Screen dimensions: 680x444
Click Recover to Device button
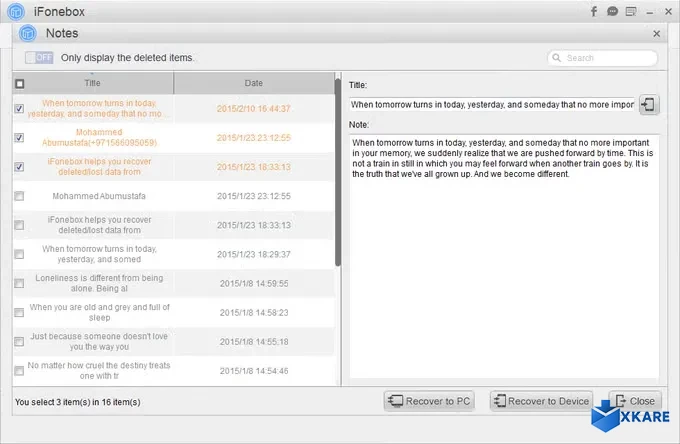tap(542, 401)
